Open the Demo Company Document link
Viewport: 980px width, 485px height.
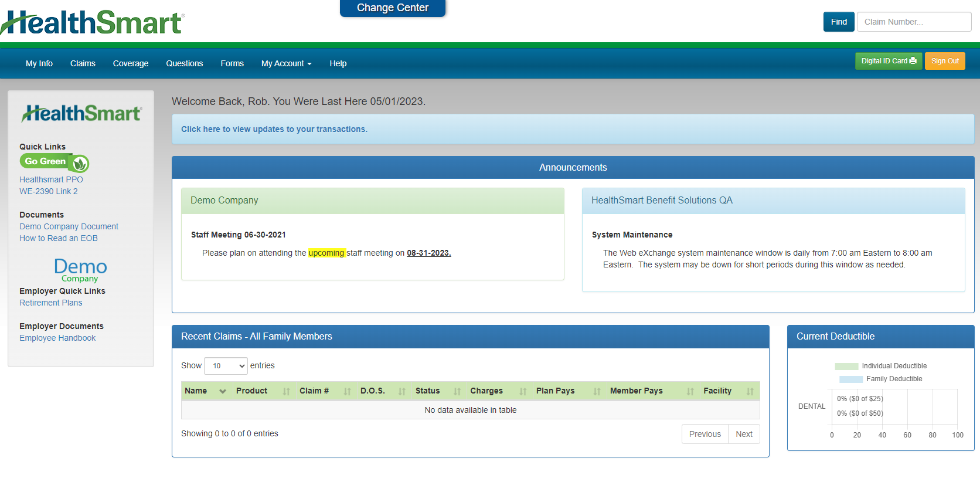pyautogui.click(x=69, y=226)
